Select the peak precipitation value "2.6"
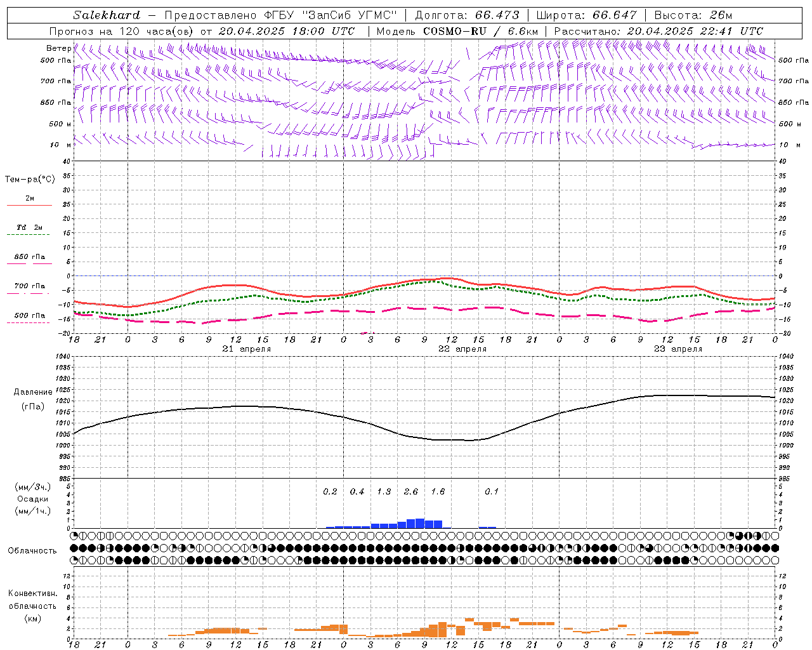 (x=411, y=492)
